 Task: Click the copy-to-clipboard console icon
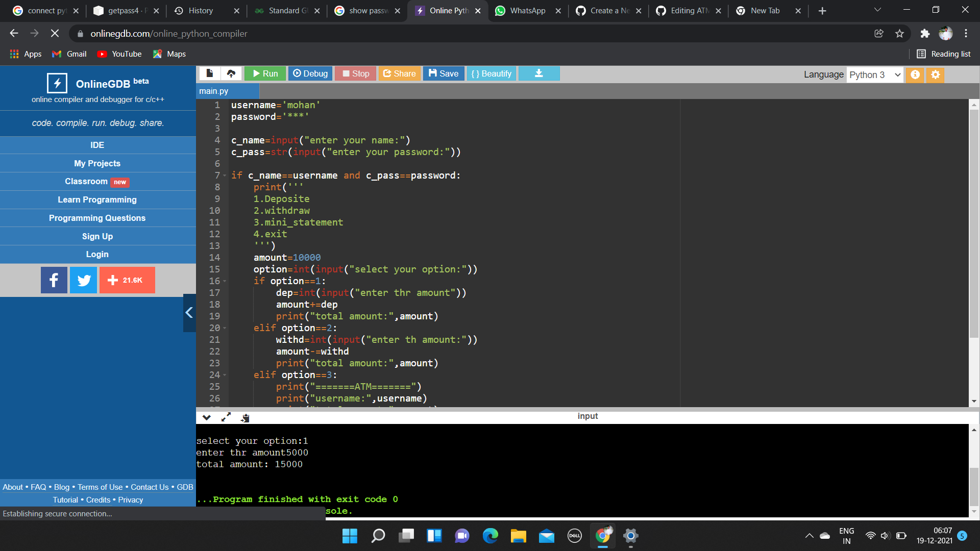tap(245, 418)
